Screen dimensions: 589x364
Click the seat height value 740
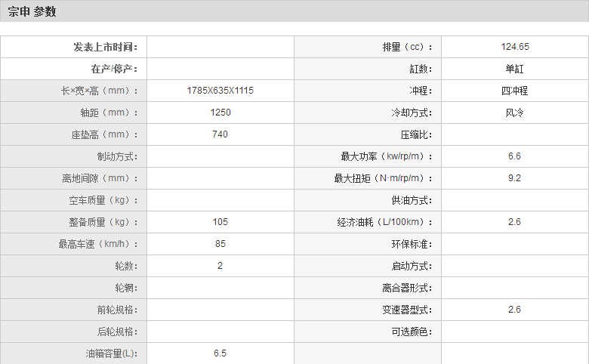pos(220,134)
